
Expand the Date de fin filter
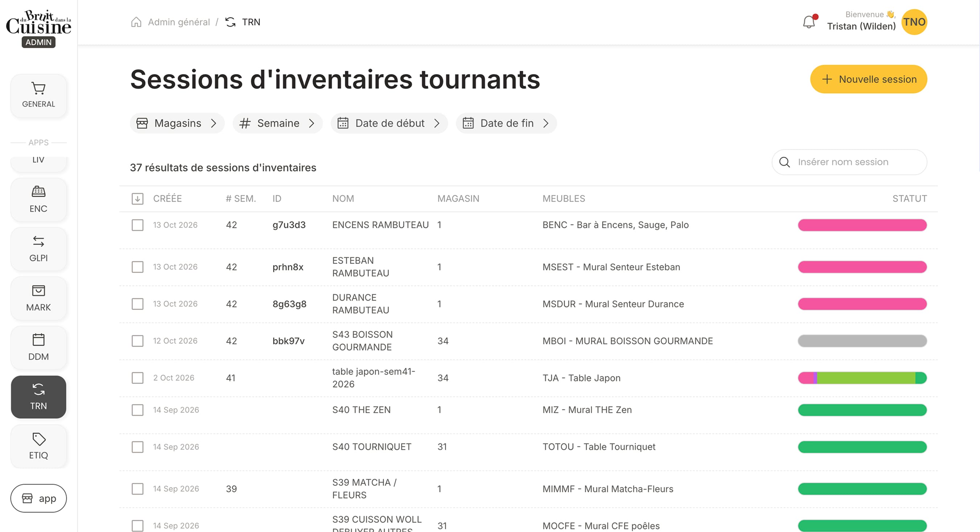click(x=506, y=123)
